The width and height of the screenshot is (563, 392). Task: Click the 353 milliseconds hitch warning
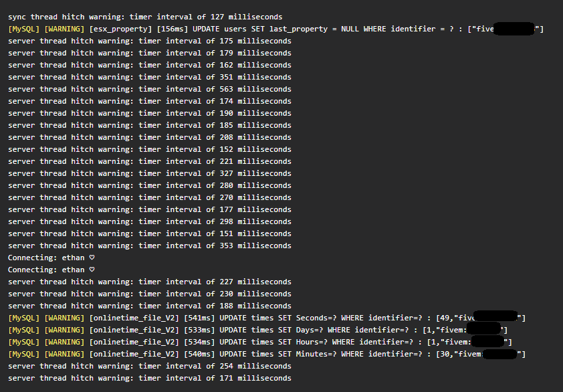click(x=149, y=246)
